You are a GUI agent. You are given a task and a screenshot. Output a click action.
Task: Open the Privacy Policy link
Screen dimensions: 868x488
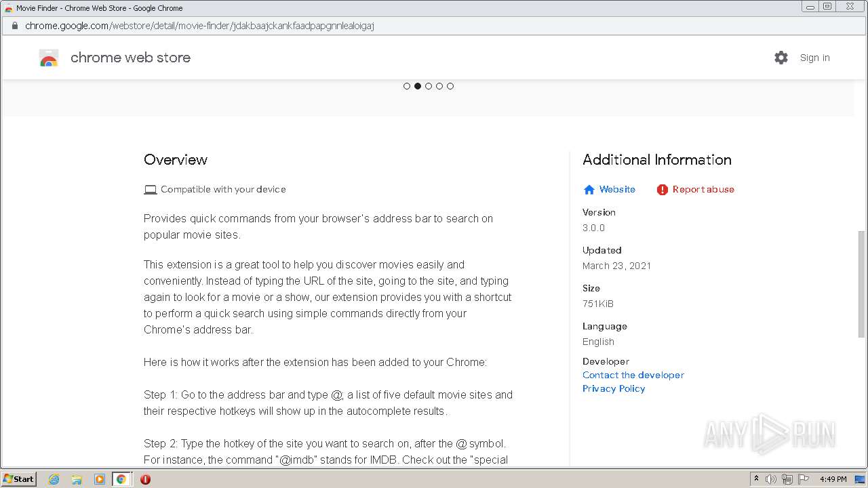(613, 388)
